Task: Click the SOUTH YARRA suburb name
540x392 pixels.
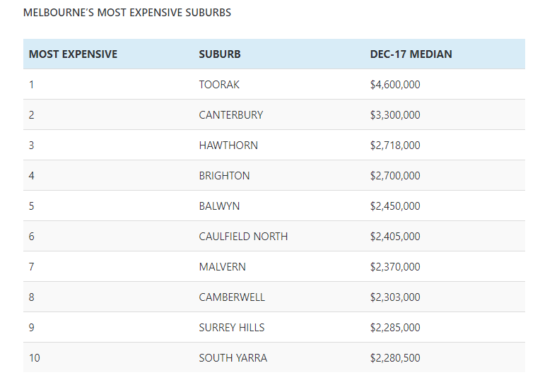Action: coord(233,358)
